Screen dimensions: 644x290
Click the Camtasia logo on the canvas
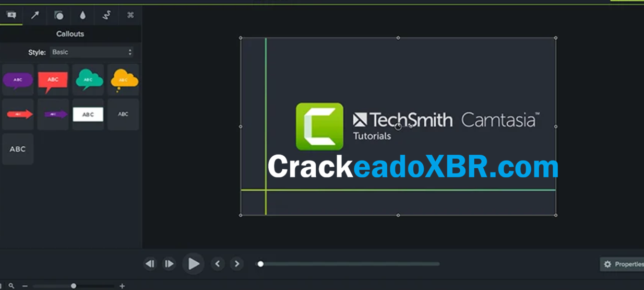tap(319, 126)
